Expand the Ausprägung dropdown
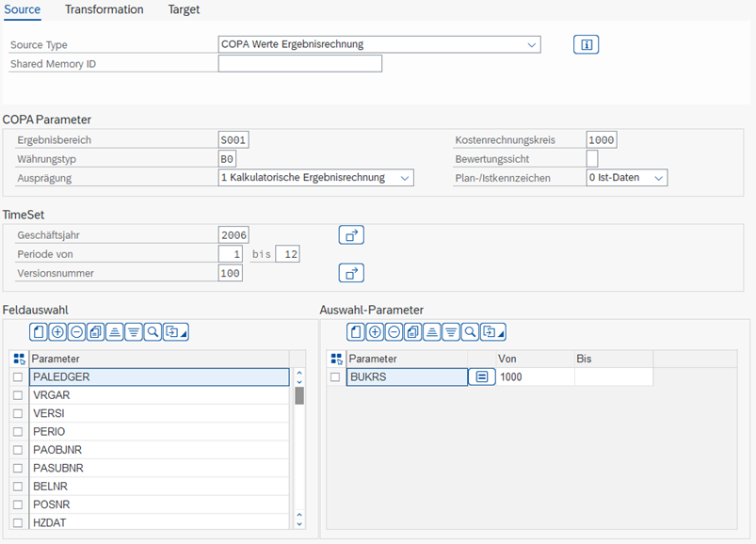Screen dimensions: 756x544 pos(405,178)
